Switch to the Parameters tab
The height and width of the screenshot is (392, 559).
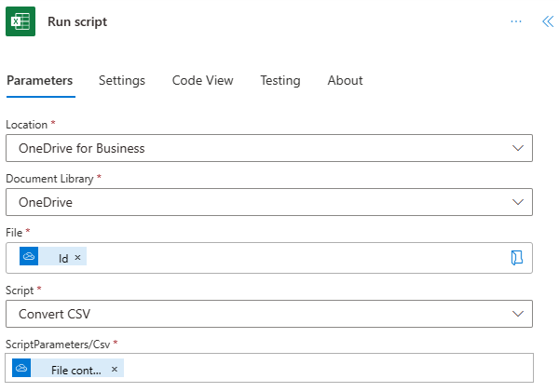[x=39, y=80]
